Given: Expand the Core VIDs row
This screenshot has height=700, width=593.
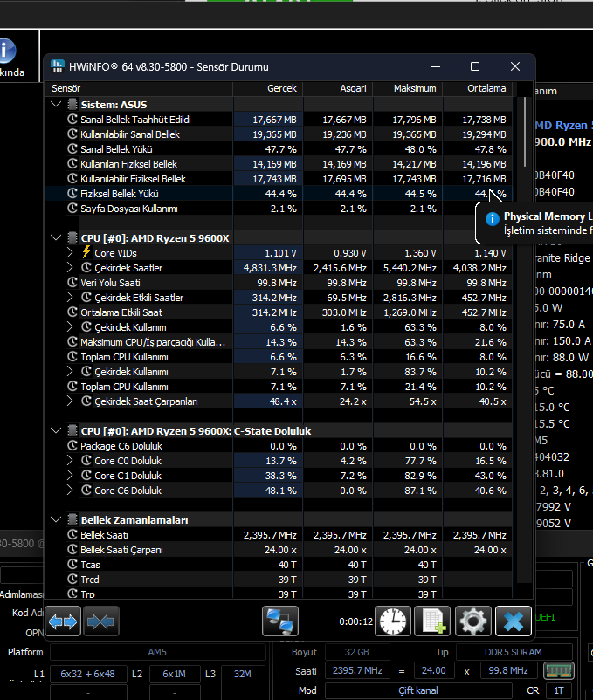Looking at the screenshot, I should click(70, 252).
